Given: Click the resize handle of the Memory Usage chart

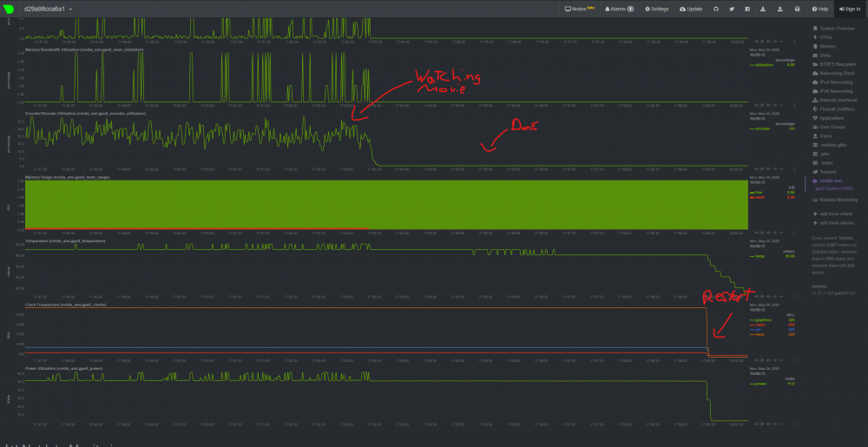Looking at the screenshot, I should 794,233.
